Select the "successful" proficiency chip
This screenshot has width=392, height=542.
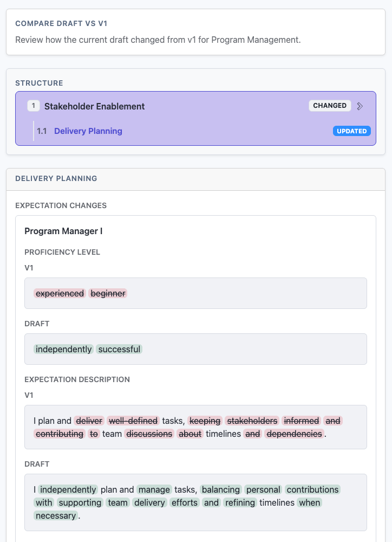(119, 349)
